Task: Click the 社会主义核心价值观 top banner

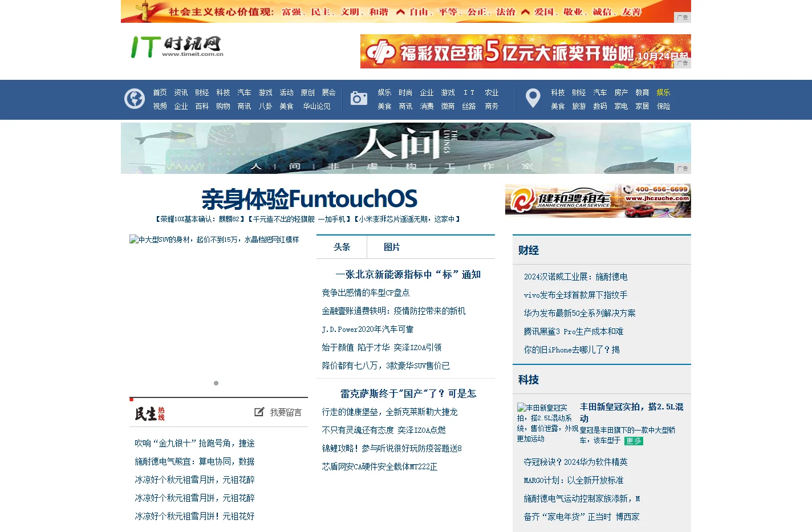Action: click(x=405, y=11)
